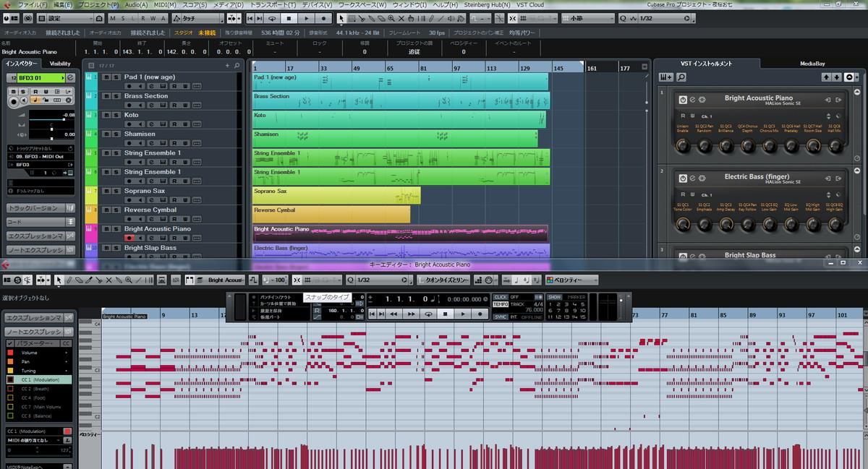
Task: Go to previous marker in main toolbar transport
Action: [x=250, y=17]
